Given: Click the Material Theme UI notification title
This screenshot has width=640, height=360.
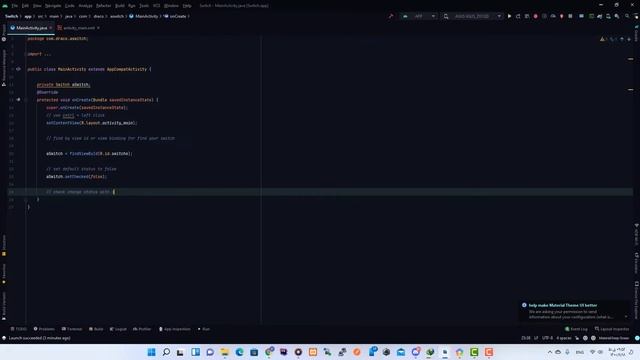Looking at the screenshot, I should click(562, 305).
